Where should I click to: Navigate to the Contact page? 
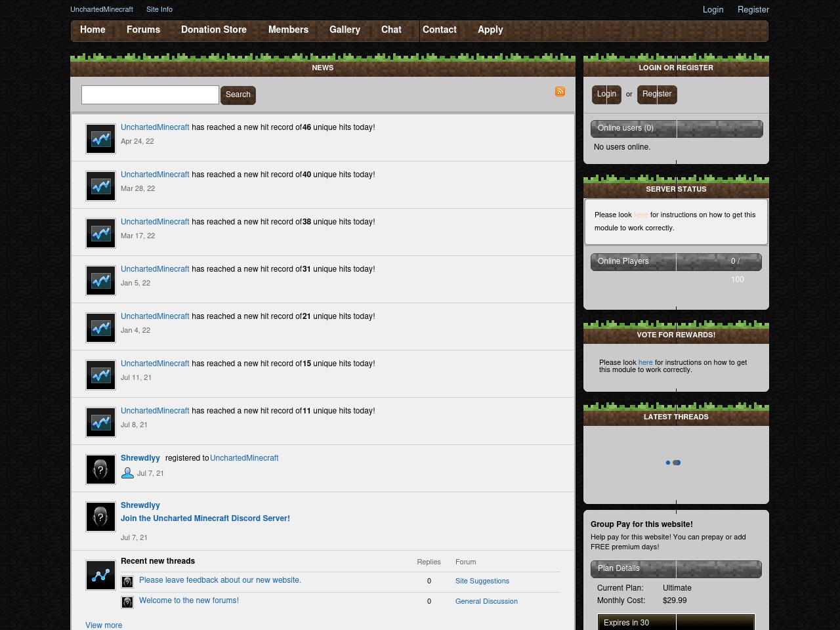tap(439, 30)
